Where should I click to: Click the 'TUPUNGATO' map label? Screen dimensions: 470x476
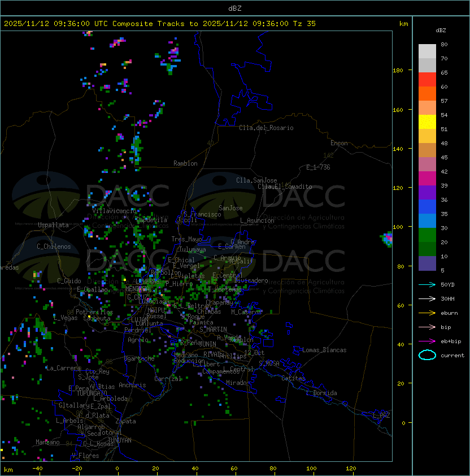pos(92,393)
